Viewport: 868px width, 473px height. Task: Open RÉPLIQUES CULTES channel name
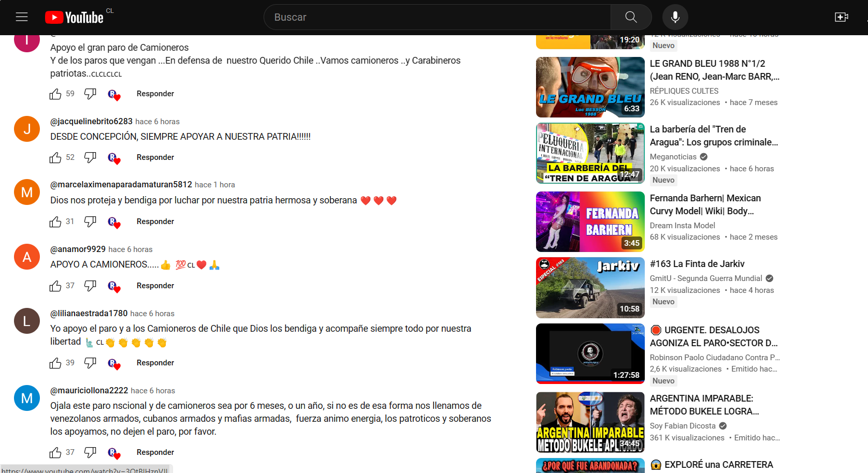point(684,91)
